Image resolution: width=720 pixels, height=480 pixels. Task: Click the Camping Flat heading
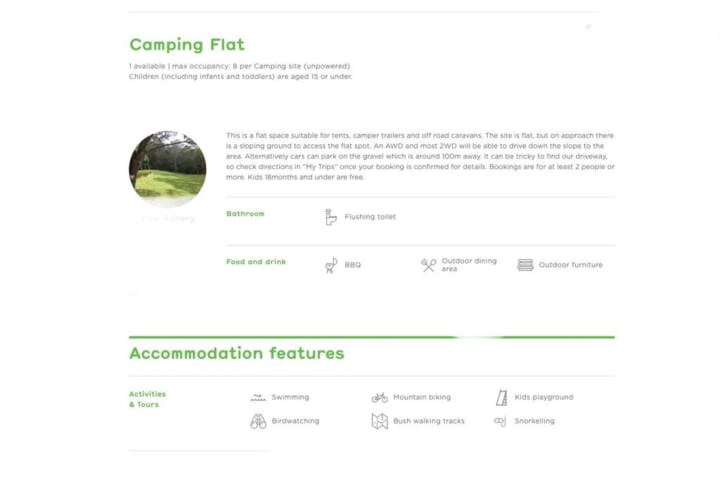point(187,44)
